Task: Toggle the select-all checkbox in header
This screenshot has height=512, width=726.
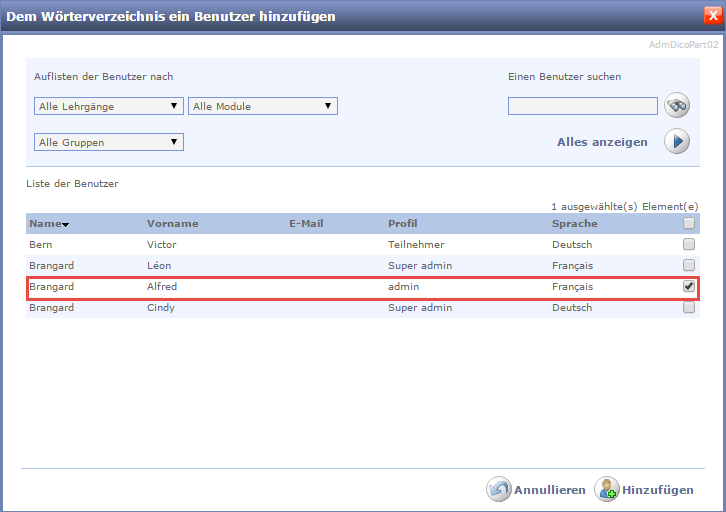Action: (x=689, y=224)
